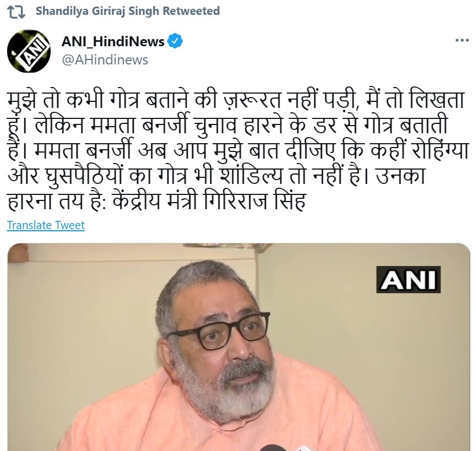Open the attached interview photo
Screen dimensions: 476x451
pos(239,347)
